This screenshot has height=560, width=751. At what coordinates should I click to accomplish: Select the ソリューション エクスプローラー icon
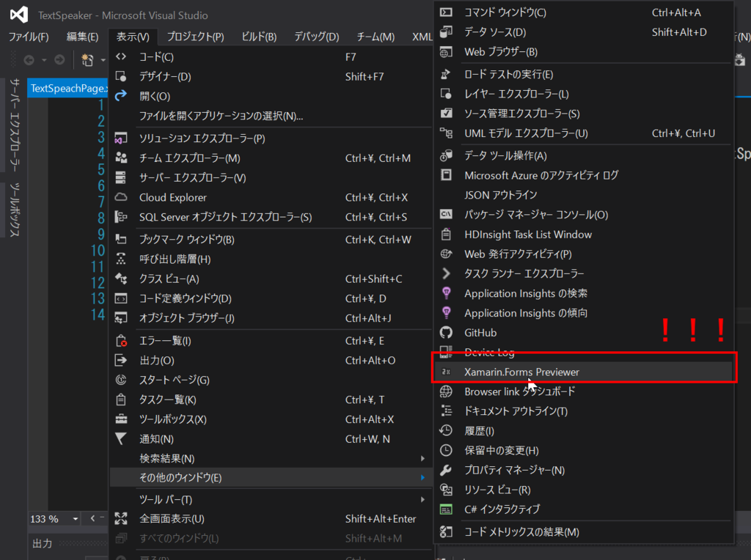coord(120,138)
